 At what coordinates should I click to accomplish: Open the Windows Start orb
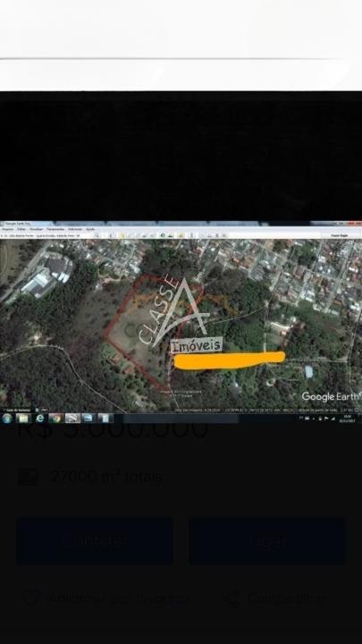(7, 418)
